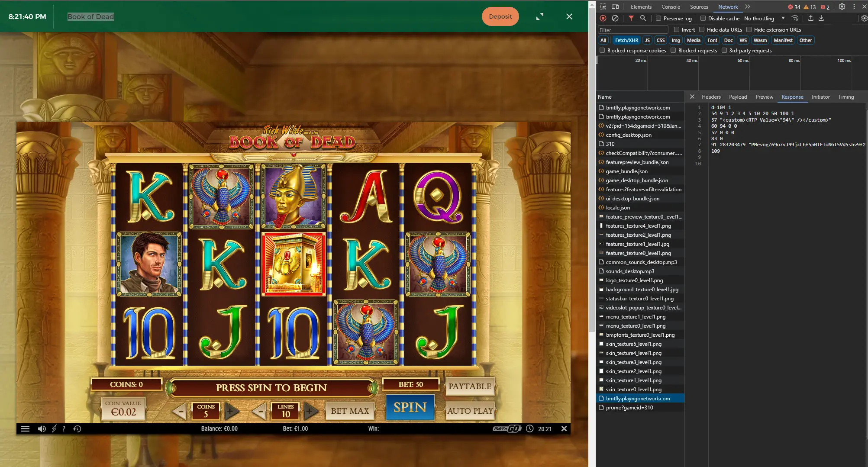Switch to the Console tab
868x467 pixels.
tap(671, 6)
